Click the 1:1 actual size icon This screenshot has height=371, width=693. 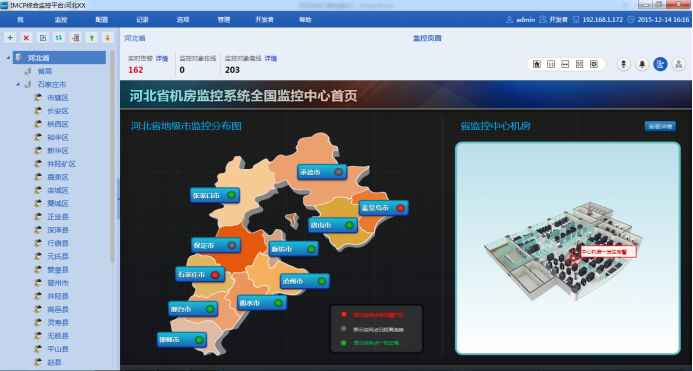pyautogui.click(x=551, y=64)
